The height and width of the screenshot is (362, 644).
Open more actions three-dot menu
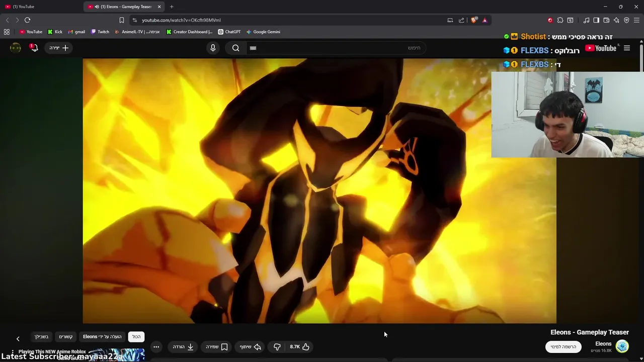pos(156,347)
